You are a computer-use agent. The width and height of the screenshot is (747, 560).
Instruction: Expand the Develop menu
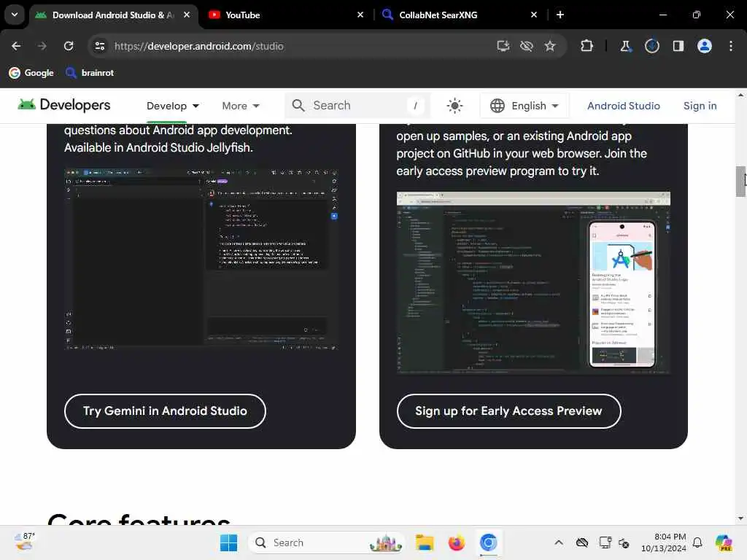click(x=173, y=106)
